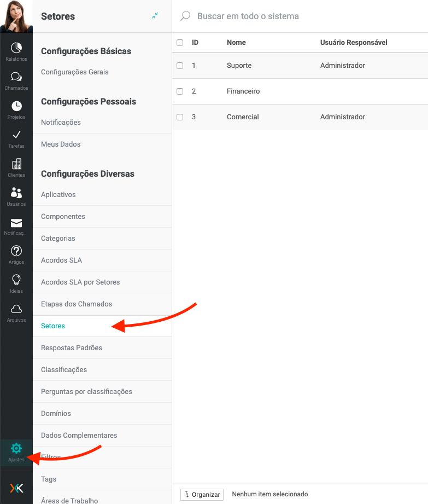
Task: Open Configurações Gerais link
Action: click(x=75, y=72)
